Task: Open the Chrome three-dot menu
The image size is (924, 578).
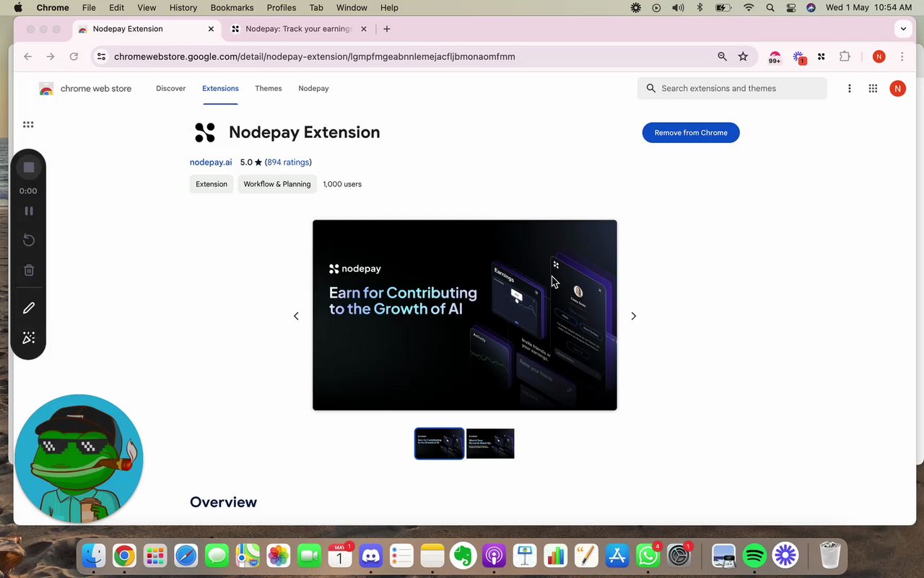Action: coord(902,56)
